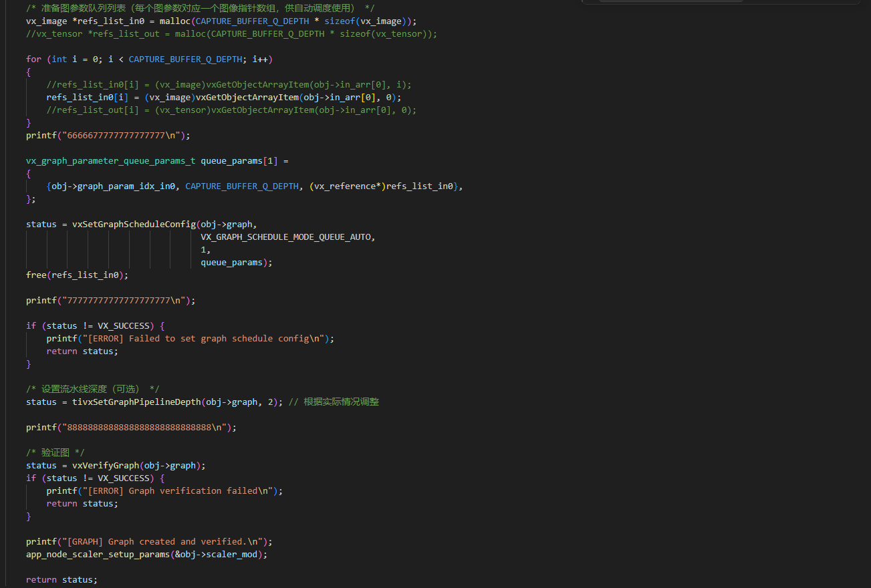Click vx_graph_parameter_queue_params_t queue_params[1] declaration
Screen dimensions: 871x588
click(157, 160)
